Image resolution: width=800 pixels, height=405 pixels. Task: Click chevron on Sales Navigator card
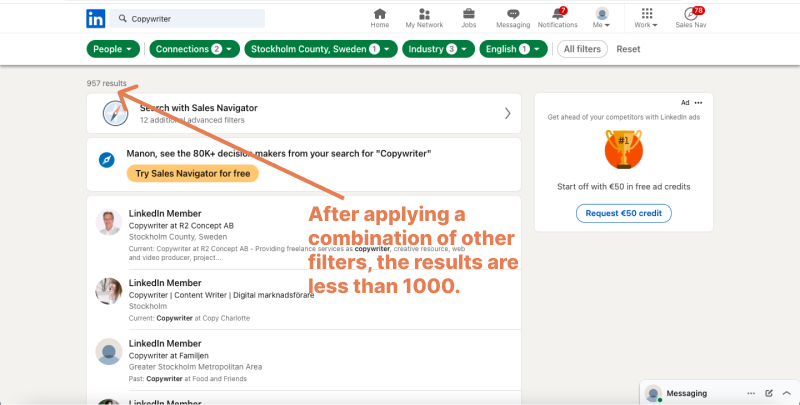[x=507, y=113]
